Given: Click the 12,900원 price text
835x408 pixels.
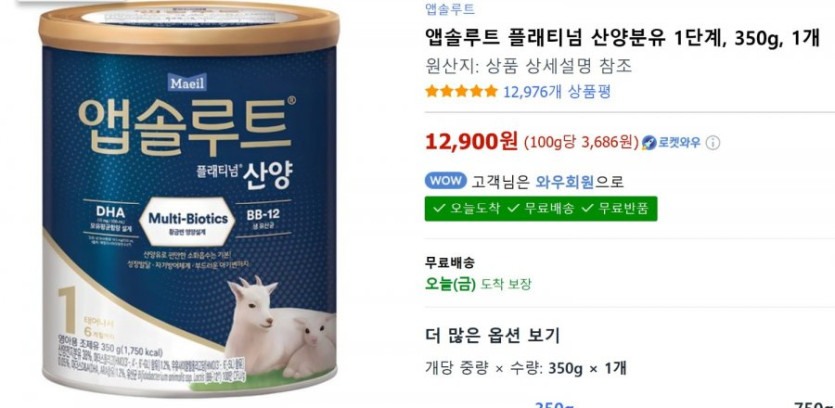Looking at the screenshot, I should click(471, 142).
